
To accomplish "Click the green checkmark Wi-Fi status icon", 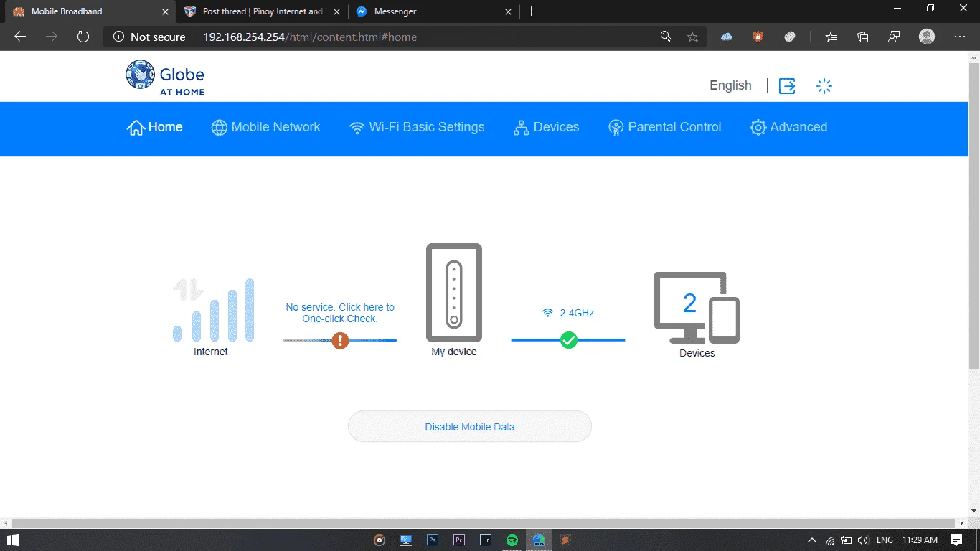I will pyautogui.click(x=569, y=340).
